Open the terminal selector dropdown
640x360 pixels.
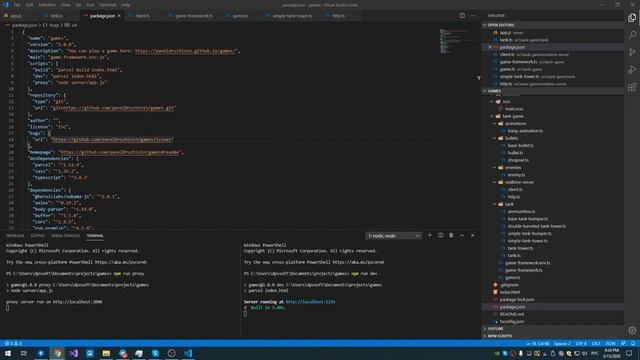tap(393, 236)
